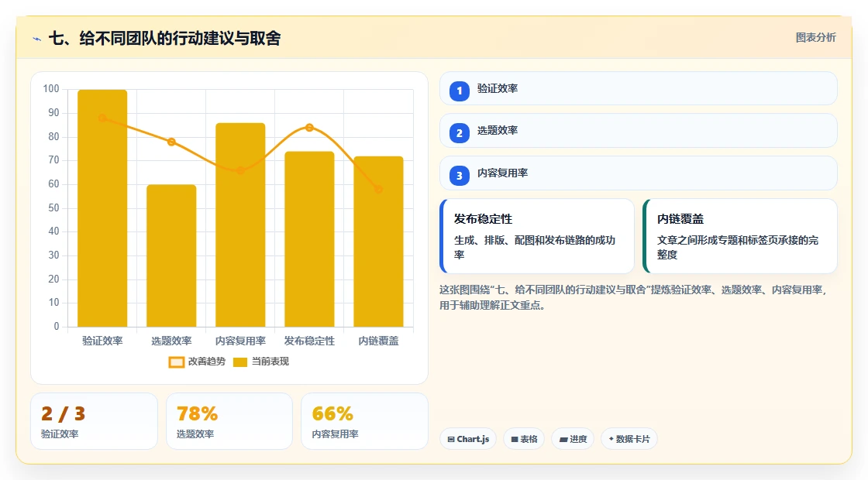This screenshot has height=480, width=868.
Task: Toggle the 当前表现 legend swatch
Action: point(239,362)
